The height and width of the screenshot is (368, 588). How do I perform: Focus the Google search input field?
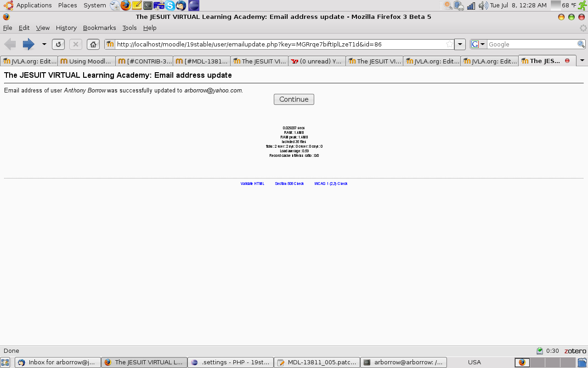click(x=532, y=44)
